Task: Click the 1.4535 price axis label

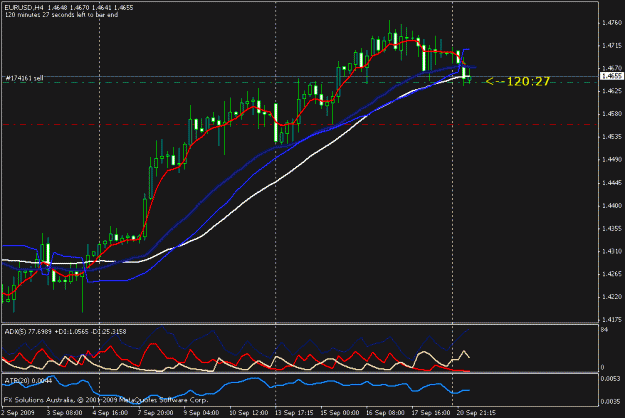Action: (612, 137)
